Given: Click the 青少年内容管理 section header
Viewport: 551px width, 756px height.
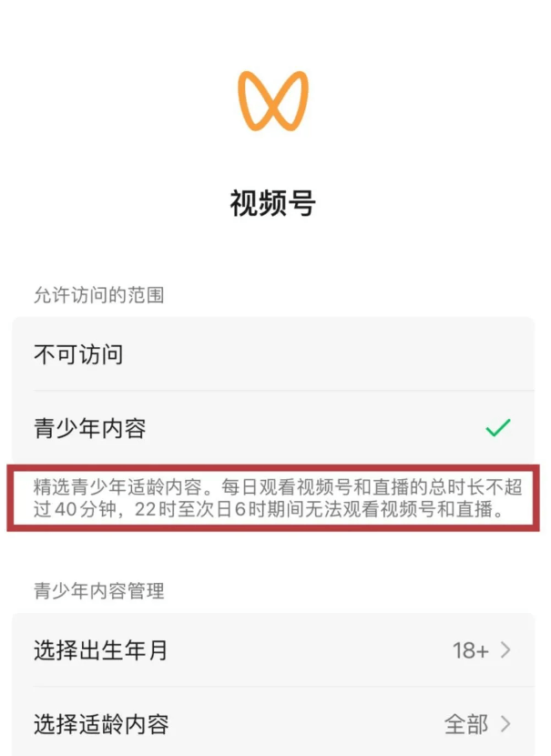Looking at the screenshot, I should (x=99, y=590).
